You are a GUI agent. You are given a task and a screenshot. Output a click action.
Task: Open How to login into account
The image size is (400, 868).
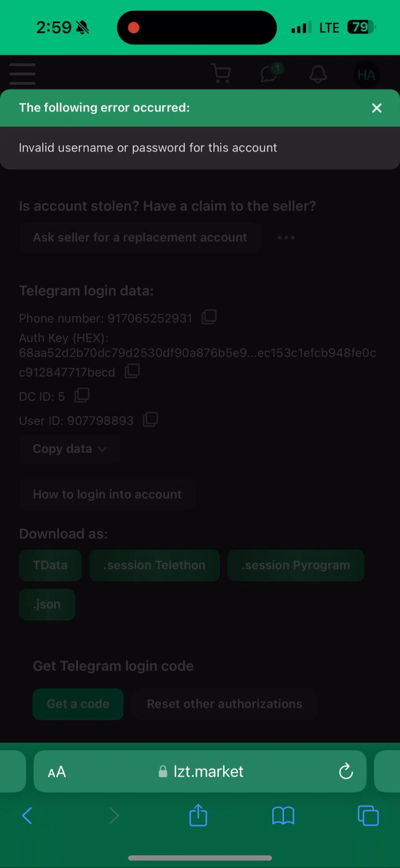(x=107, y=494)
